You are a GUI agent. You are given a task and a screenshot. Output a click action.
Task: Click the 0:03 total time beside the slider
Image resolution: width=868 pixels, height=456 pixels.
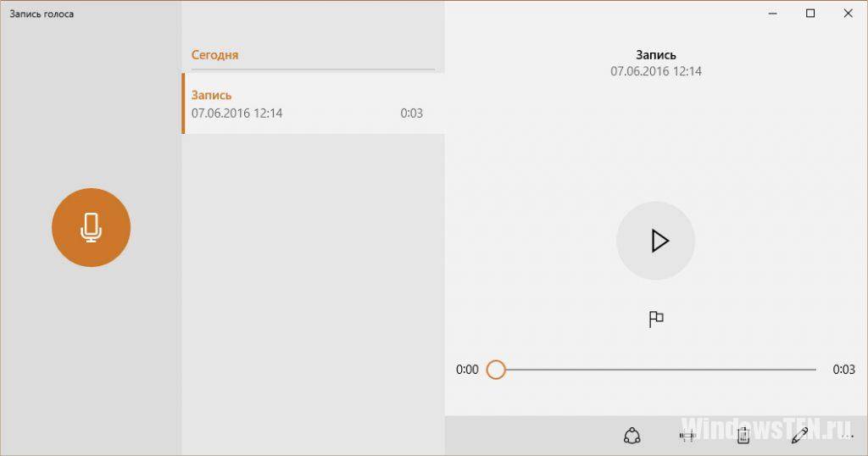(x=843, y=370)
